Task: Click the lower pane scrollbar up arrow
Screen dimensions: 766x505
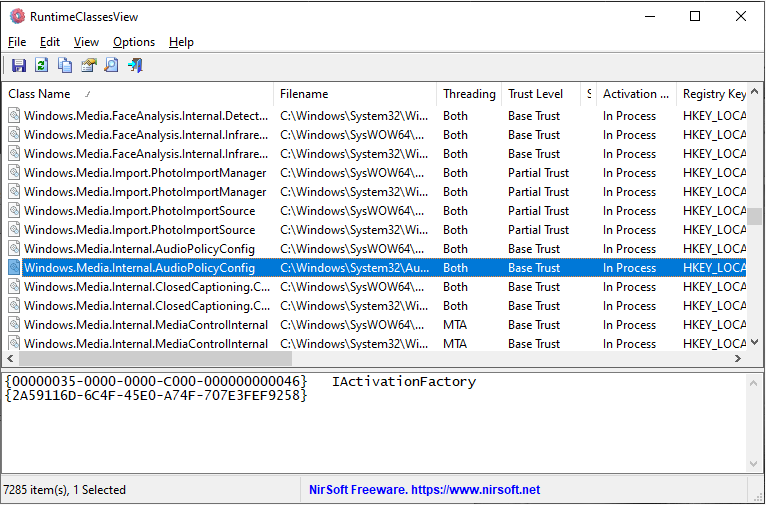Action: [754, 383]
